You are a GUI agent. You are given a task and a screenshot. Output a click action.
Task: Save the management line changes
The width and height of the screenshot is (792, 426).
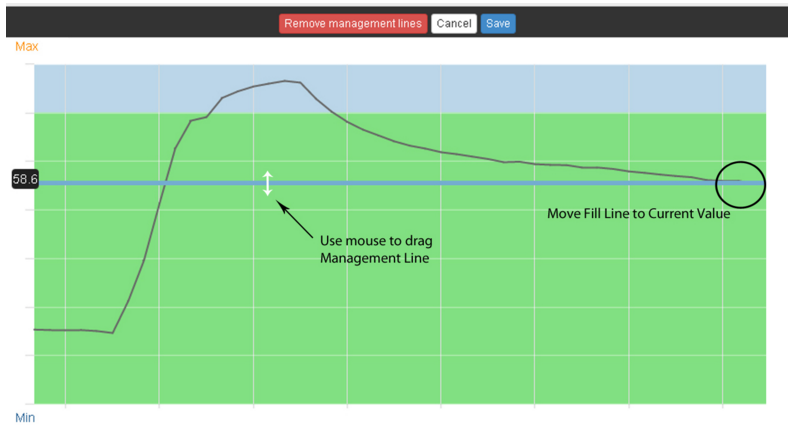498,23
